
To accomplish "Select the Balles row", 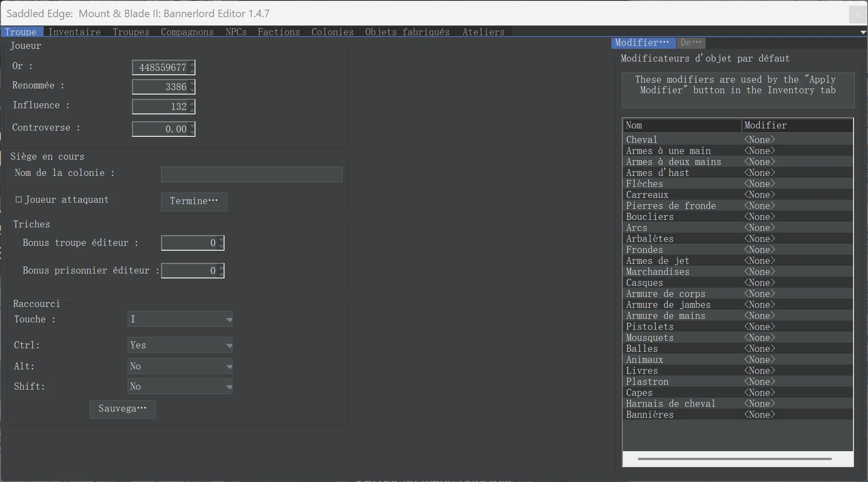I will point(738,349).
